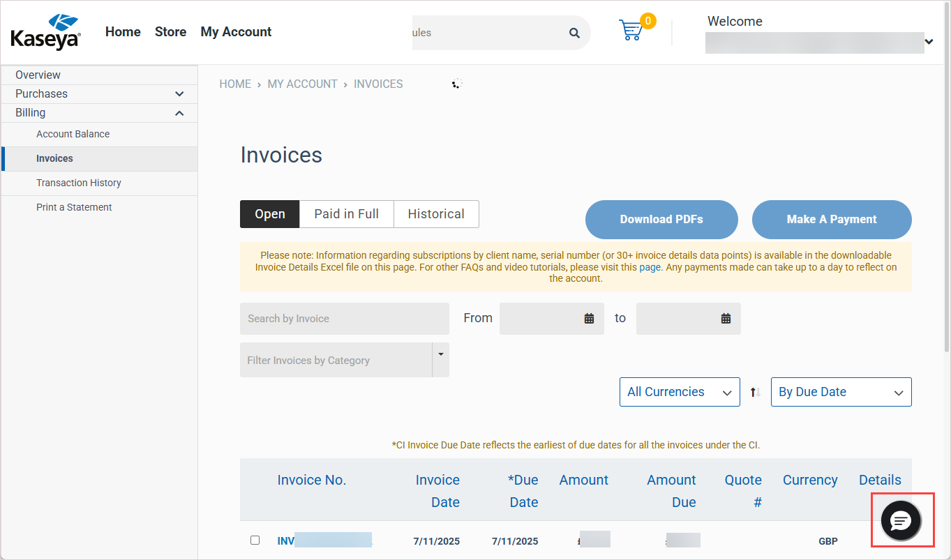This screenshot has width=951, height=560.
Task: Click the search magnifier icon
Action: (574, 33)
